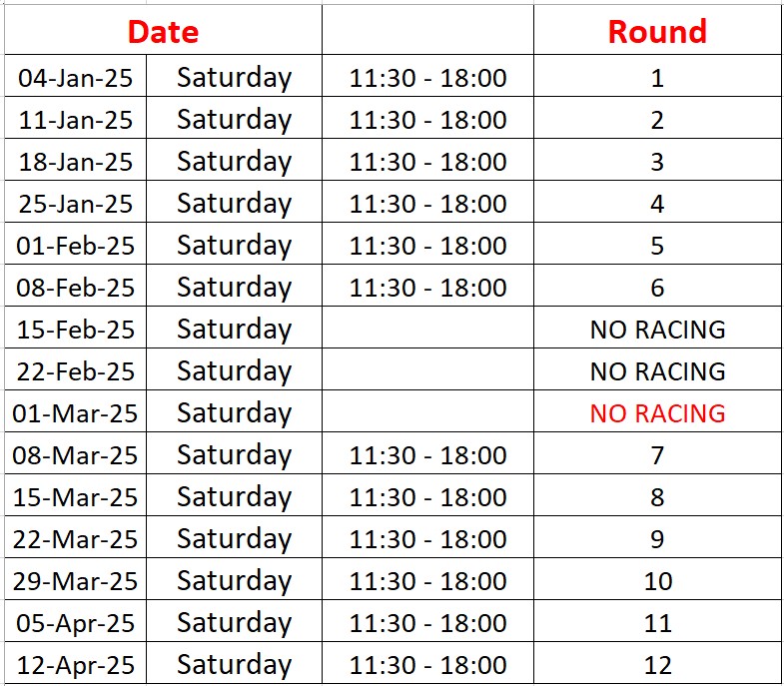784x686 pixels.
Task: Select the 22-Feb-25 date cell
Action: point(76,370)
